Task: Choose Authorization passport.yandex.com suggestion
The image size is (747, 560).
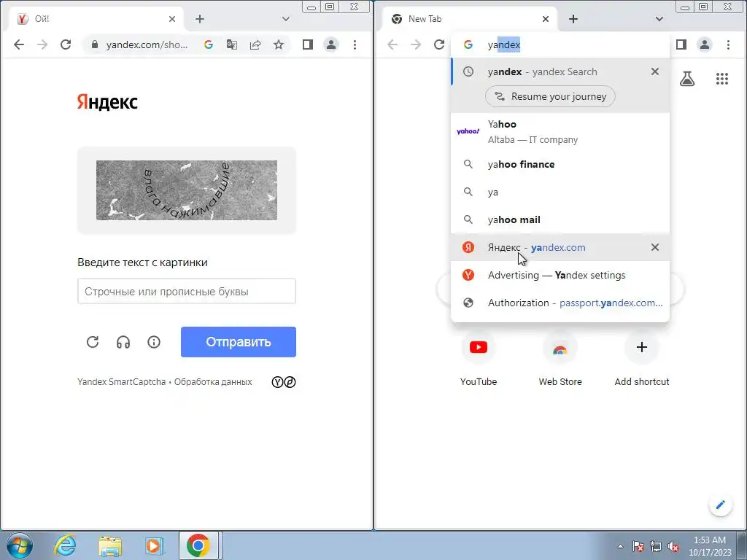Action: pos(560,303)
